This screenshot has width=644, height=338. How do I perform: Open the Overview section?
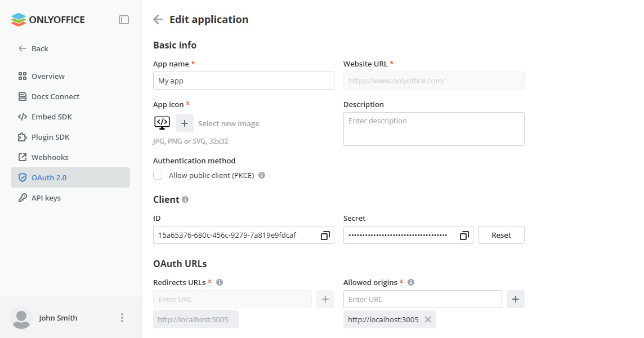click(x=70, y=76)
